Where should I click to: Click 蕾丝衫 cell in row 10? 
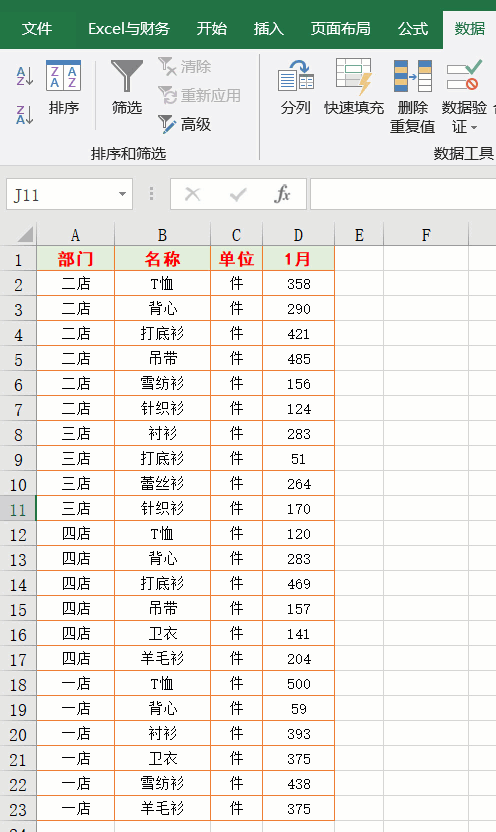pyautogui.click(x=162, y=483)
